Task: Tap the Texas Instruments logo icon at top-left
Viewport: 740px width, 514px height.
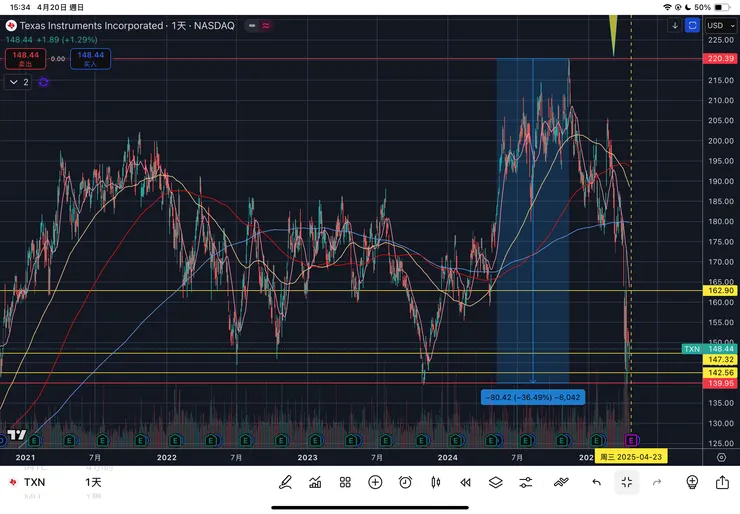Action: coord(11,25)
